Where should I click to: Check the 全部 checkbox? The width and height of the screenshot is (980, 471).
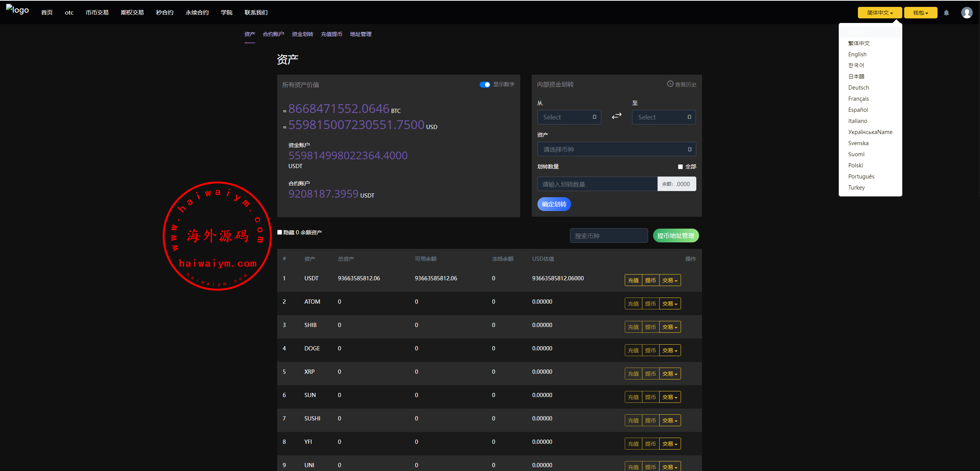pos(680,167)
